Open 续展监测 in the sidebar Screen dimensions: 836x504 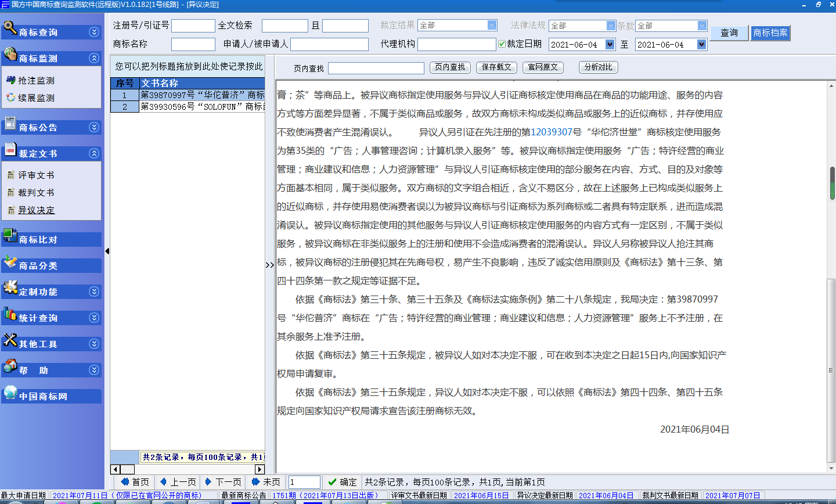[x=36, y=98]
